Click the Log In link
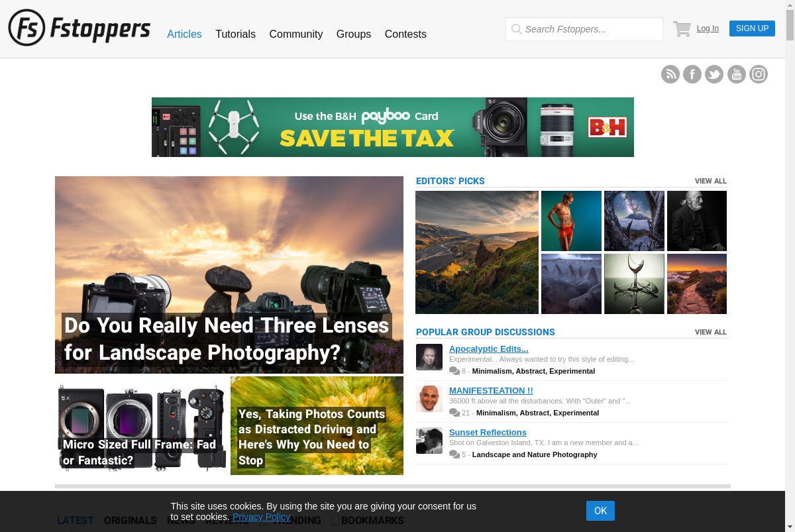Screen dimensions: 795x532 click(x=708, y=28)
